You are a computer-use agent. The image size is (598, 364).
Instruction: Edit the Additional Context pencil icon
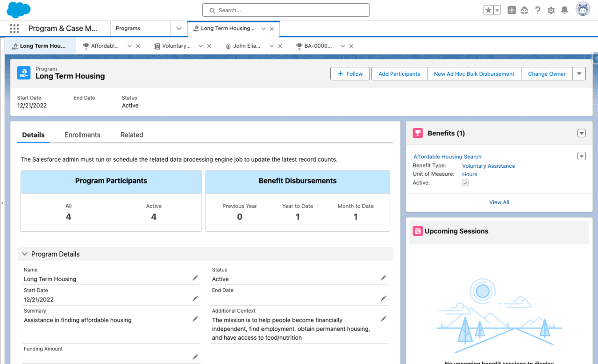pos(384,319)
